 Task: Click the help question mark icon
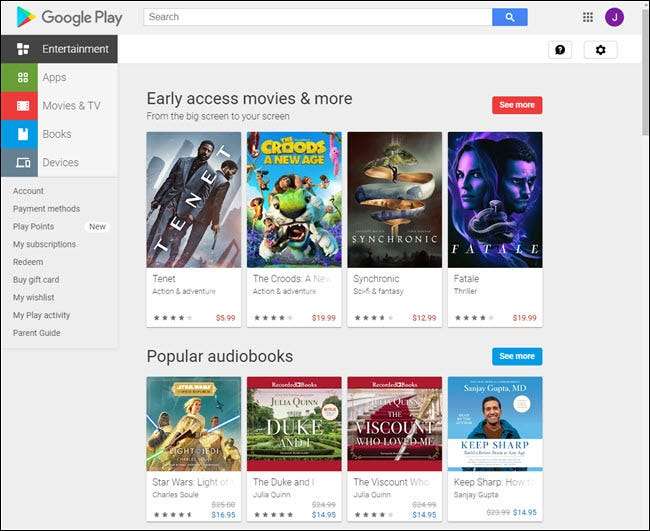tap(560, 50)
